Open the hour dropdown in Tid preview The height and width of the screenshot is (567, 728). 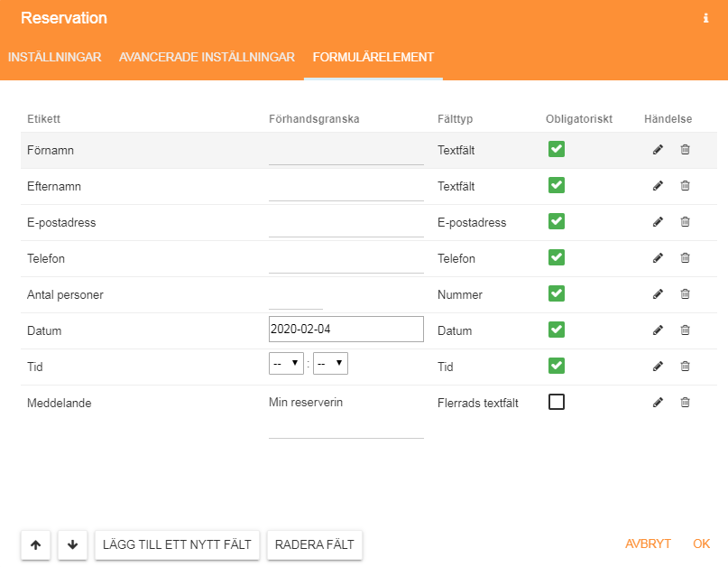[286, 364]
